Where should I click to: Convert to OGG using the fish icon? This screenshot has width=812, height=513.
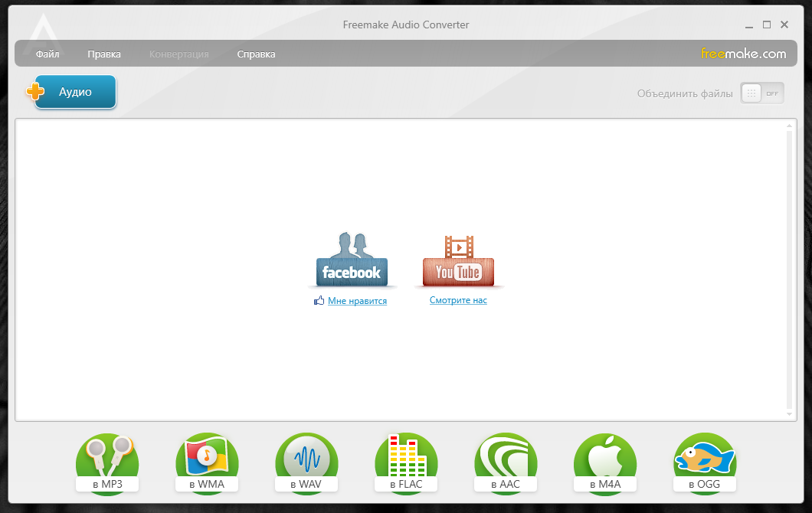[705, 464]
